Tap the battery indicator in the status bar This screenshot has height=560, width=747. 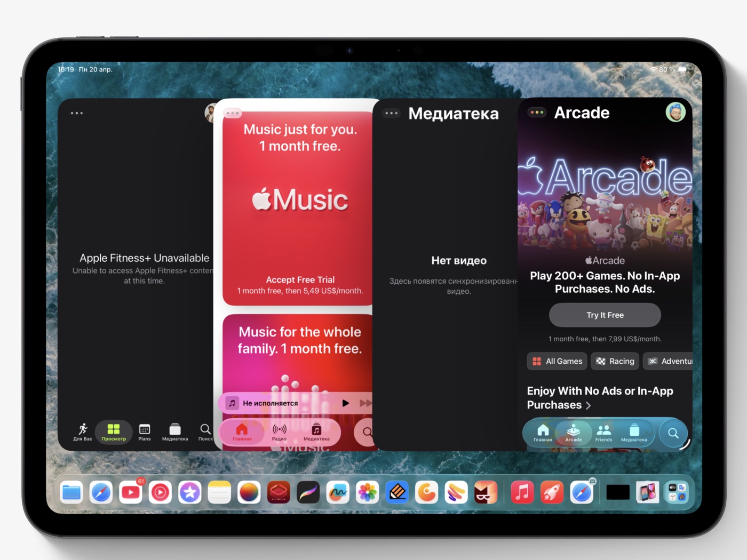(x=682, y=69)
